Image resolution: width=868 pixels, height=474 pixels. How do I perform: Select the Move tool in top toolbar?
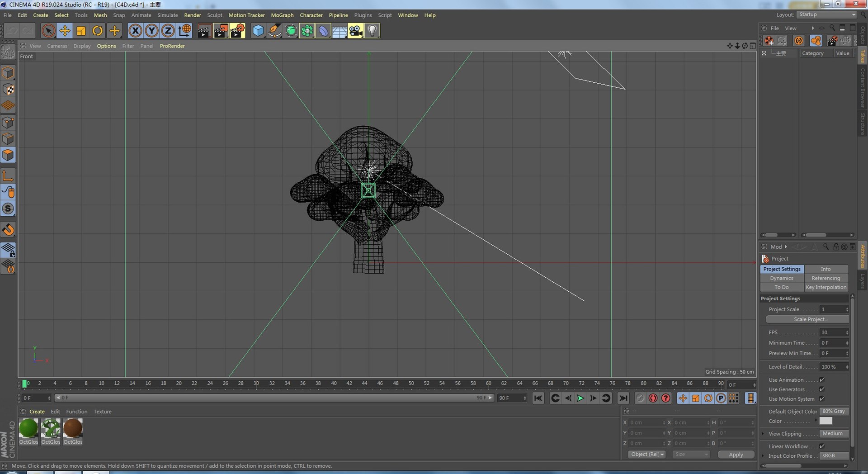point(65,31)
